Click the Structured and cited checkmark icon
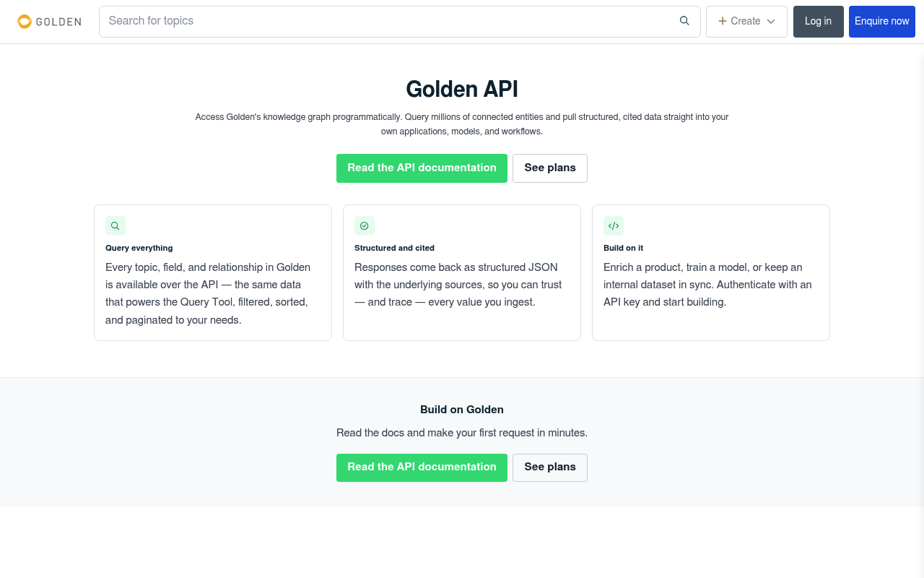924x578 pixels. coord(365,226)
